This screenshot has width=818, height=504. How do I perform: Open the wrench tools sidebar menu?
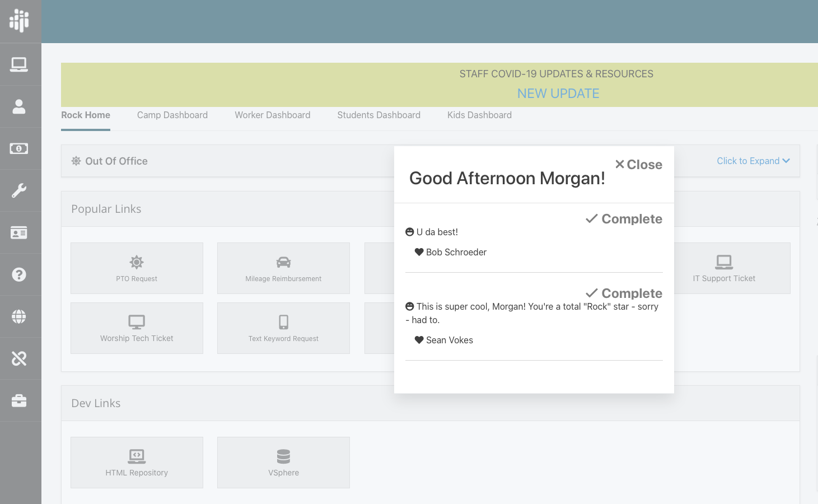pos(19,190)
